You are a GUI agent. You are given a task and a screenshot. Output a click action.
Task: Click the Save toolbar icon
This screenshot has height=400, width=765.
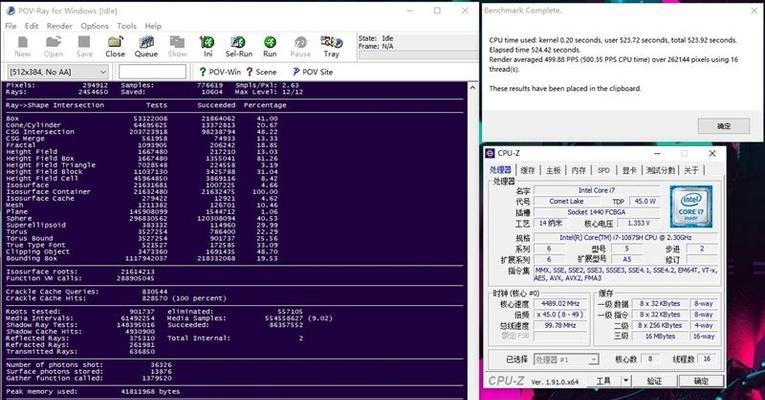pos(84,47)
